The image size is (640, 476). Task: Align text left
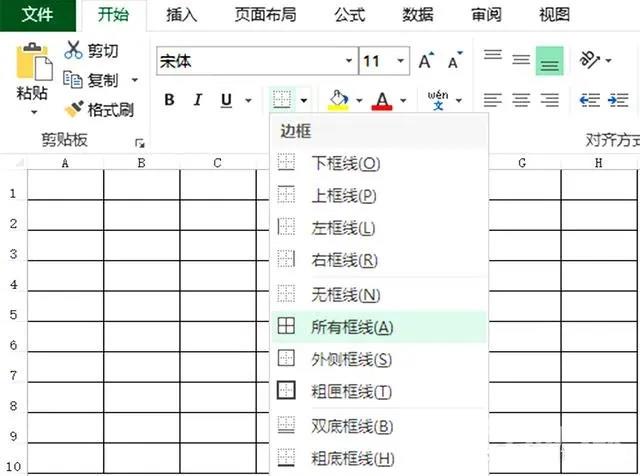(493, 100)
